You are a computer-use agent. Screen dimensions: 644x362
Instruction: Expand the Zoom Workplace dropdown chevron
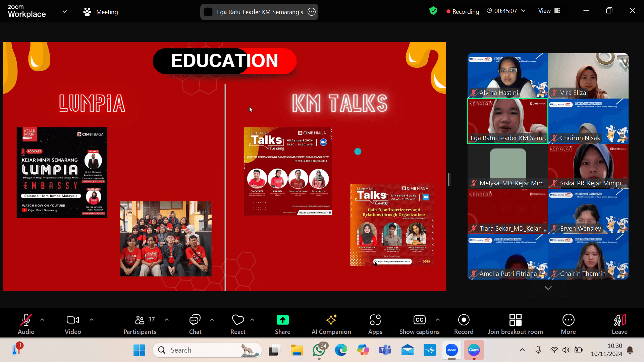pos(65,12)
